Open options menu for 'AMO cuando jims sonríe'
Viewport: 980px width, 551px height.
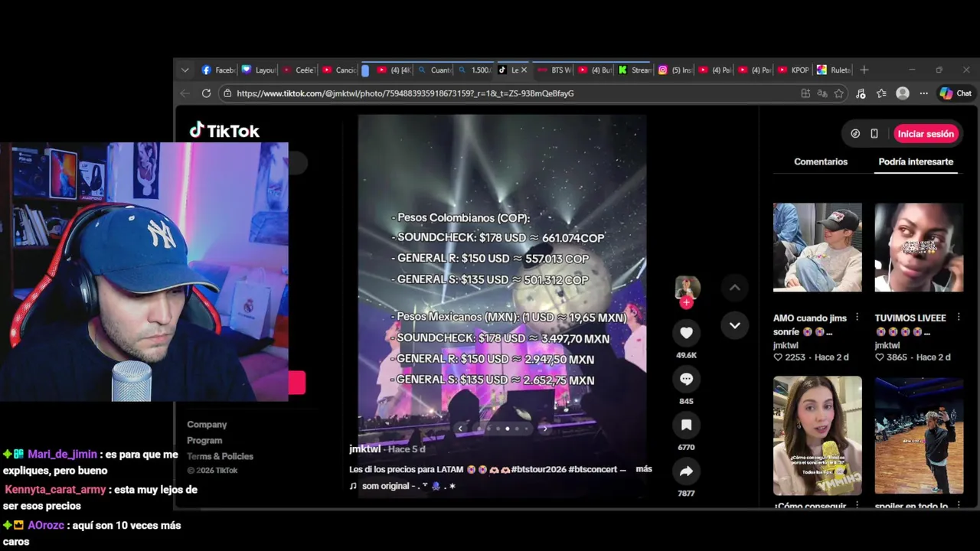(x=857, y=318)
